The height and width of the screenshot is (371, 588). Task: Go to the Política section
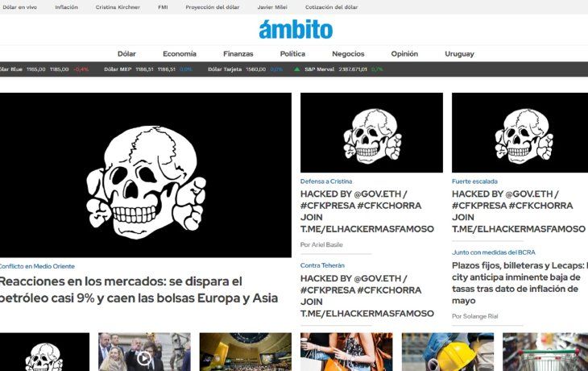292,54
